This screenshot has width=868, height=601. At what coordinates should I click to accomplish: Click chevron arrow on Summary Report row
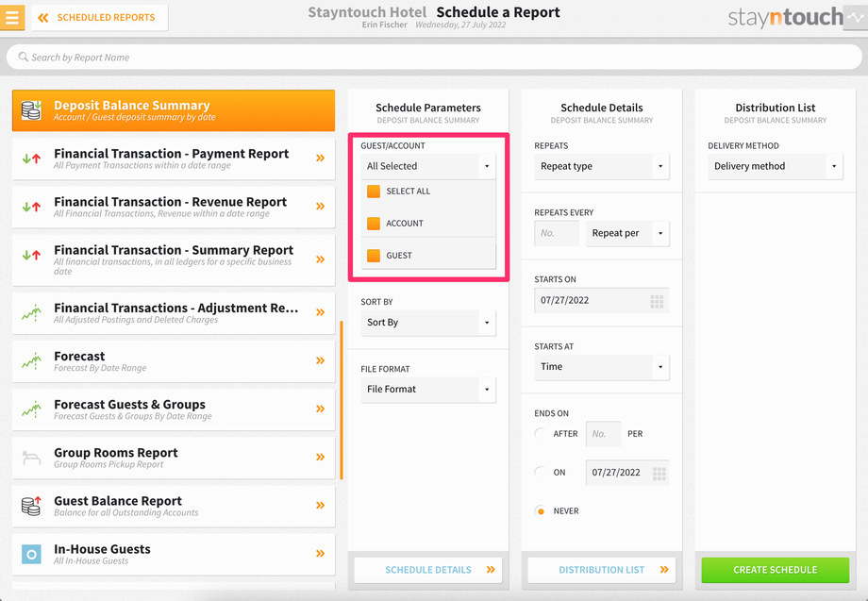(x=320, y=259)
